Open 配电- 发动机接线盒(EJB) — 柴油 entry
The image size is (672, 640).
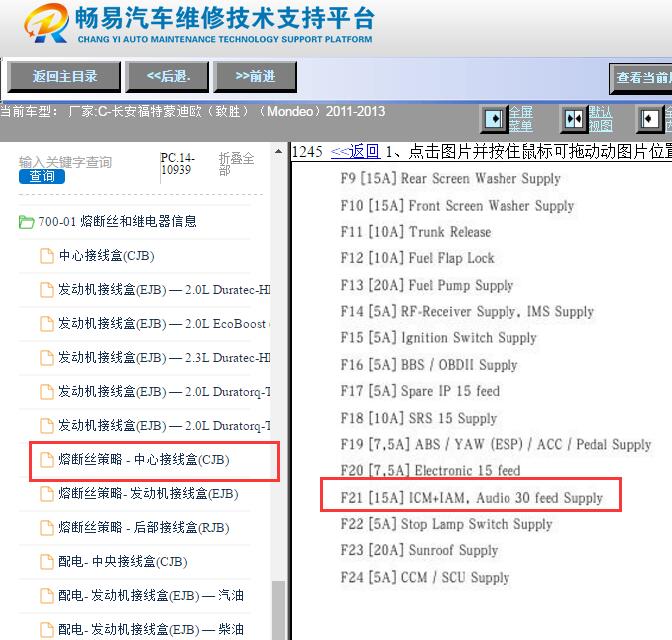point(151,629)
